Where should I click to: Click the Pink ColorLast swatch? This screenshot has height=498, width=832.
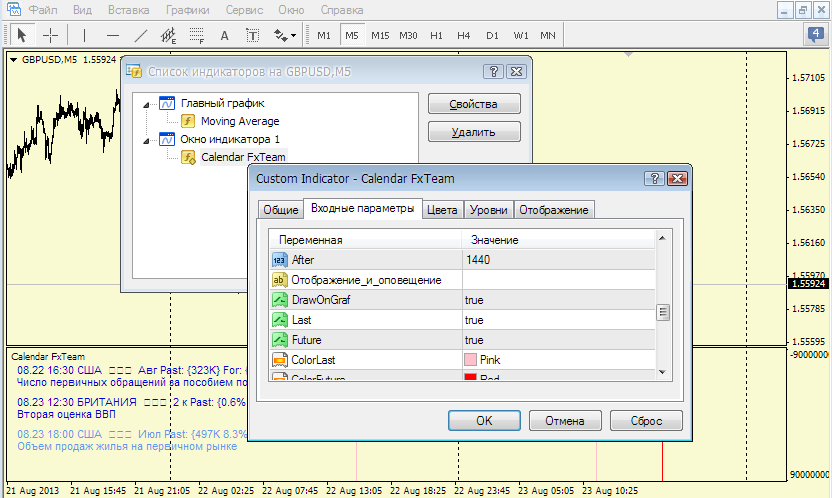(x=470, y=359)
